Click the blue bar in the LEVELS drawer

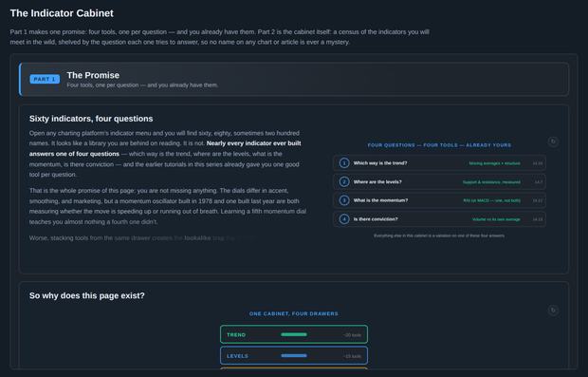pos(294,355)
